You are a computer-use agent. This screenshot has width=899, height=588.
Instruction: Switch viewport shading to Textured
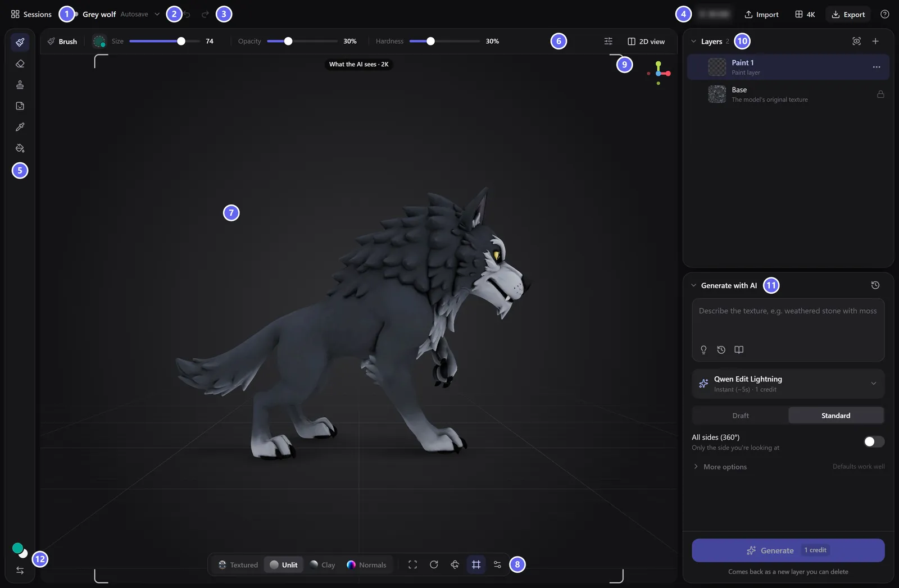[238, 564]
